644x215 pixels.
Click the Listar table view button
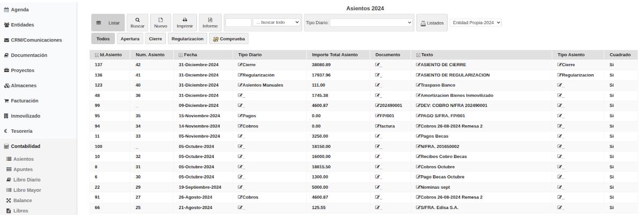108,23
